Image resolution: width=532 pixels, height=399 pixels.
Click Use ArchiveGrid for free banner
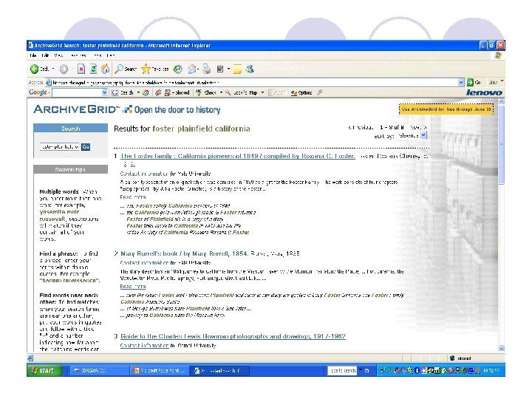click(x=446, y=109)
